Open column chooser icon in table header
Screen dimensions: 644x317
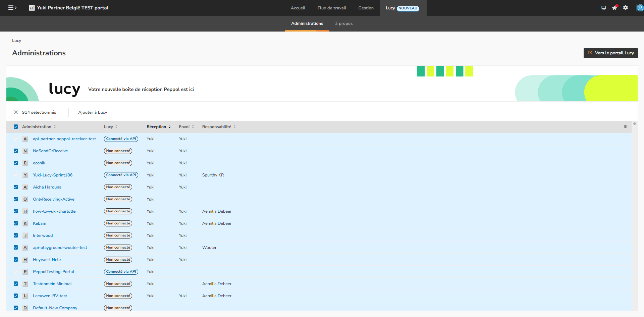(x=626, y=126)
